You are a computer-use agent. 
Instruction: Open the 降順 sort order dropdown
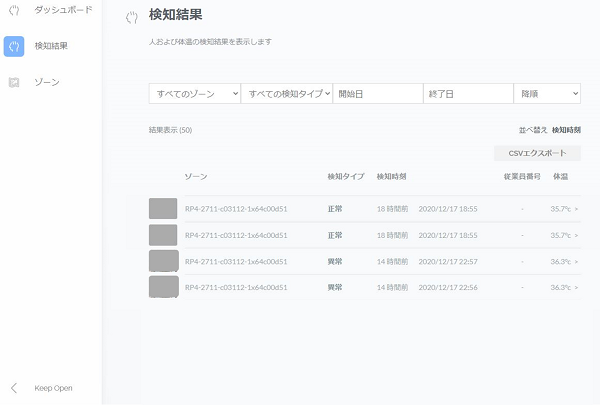[547, 94]
